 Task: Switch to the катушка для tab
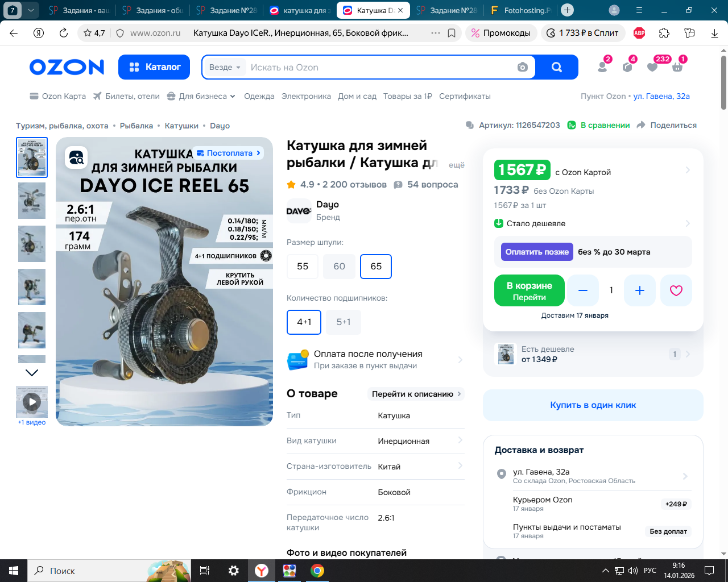300,10
